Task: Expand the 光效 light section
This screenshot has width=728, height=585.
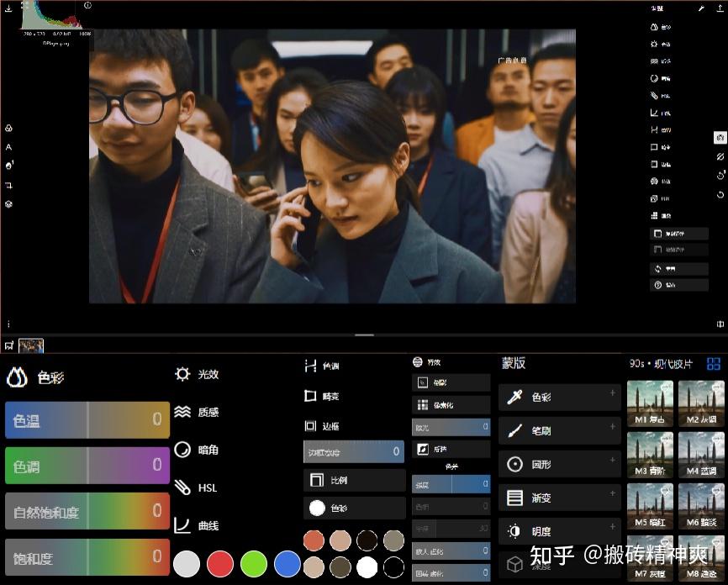Action: click(x=197, y=374)
